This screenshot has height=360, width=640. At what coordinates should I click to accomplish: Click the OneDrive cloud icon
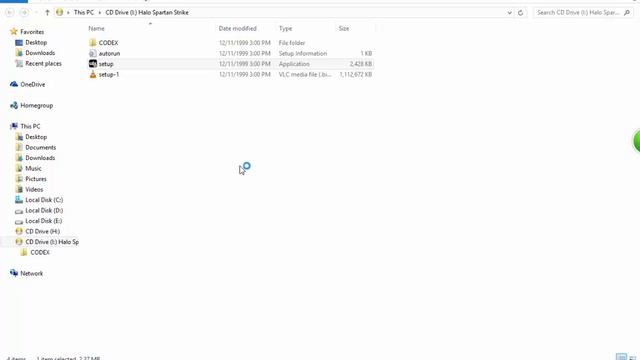point(14,84)
